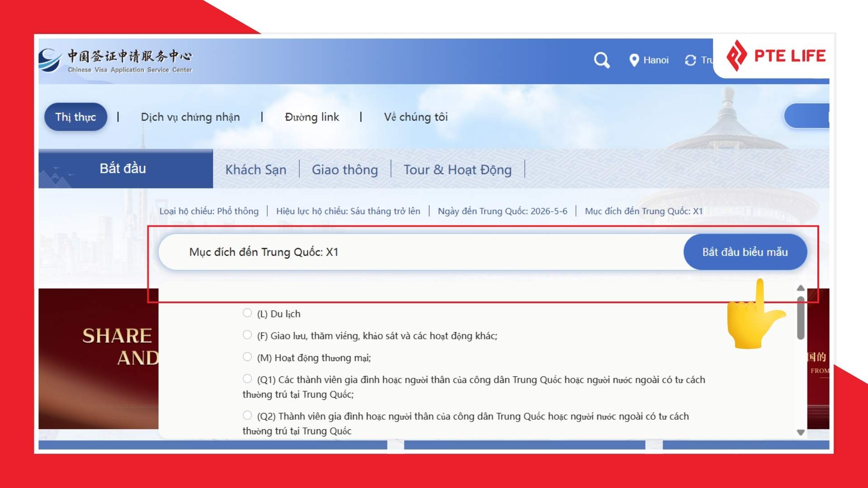Viewport: 868px width, 488px height.
Task: Click the purpose list scrollbar up arrow
Action: pyautogui.click(x=801, y=288)
